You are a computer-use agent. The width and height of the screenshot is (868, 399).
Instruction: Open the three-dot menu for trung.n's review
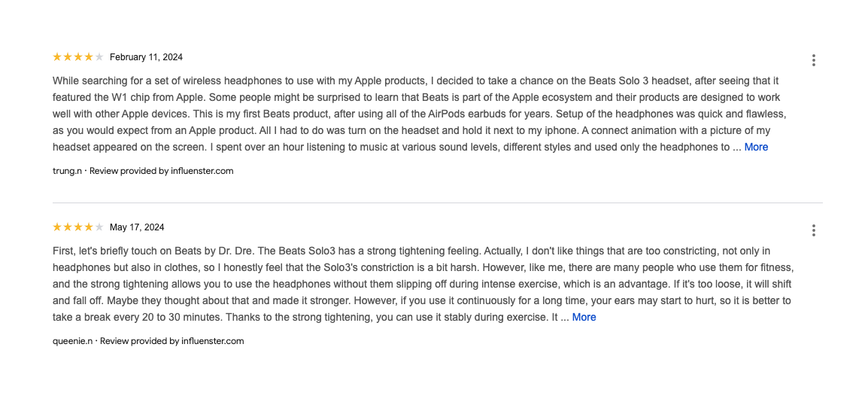813,60
